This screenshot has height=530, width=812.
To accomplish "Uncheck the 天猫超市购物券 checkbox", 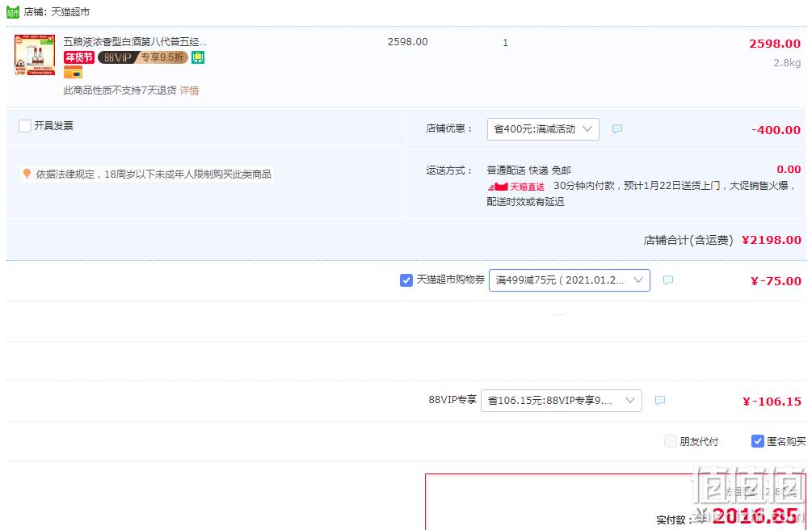I will [406, 280].
